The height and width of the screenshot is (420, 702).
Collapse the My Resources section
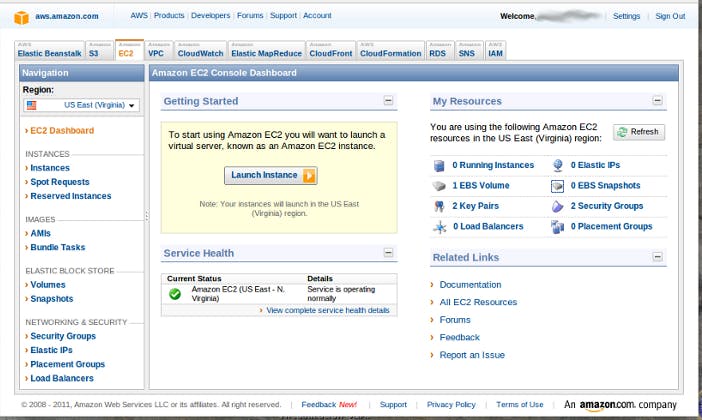coord(657,100)
